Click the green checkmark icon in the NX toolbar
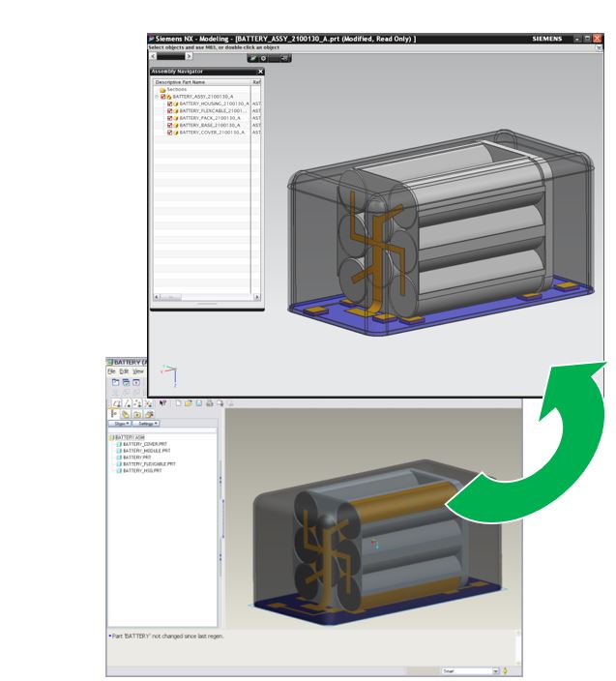 [253, 58]
